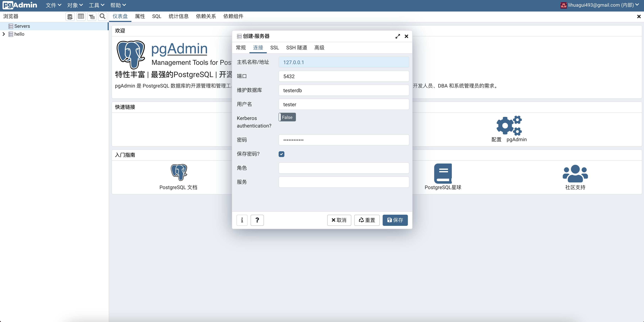The image size is (644, 322).
Task: Click the 角色 (Role) input field
Action: tap(344, 168)
